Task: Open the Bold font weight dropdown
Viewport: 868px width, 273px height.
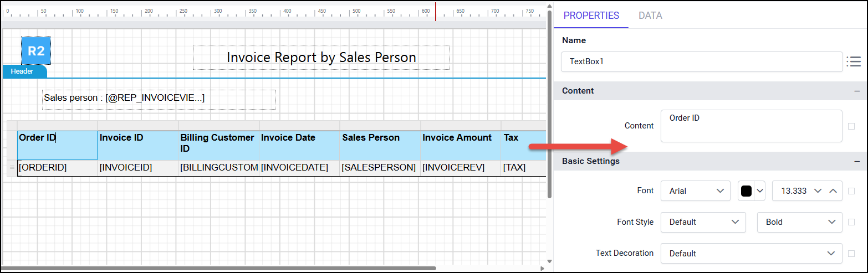Action: click(799, 222)
